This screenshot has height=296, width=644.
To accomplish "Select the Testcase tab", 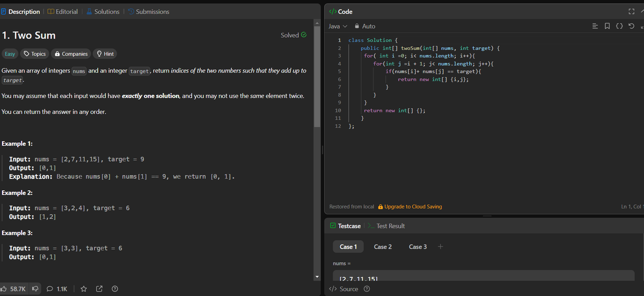I will click(345, 226).
